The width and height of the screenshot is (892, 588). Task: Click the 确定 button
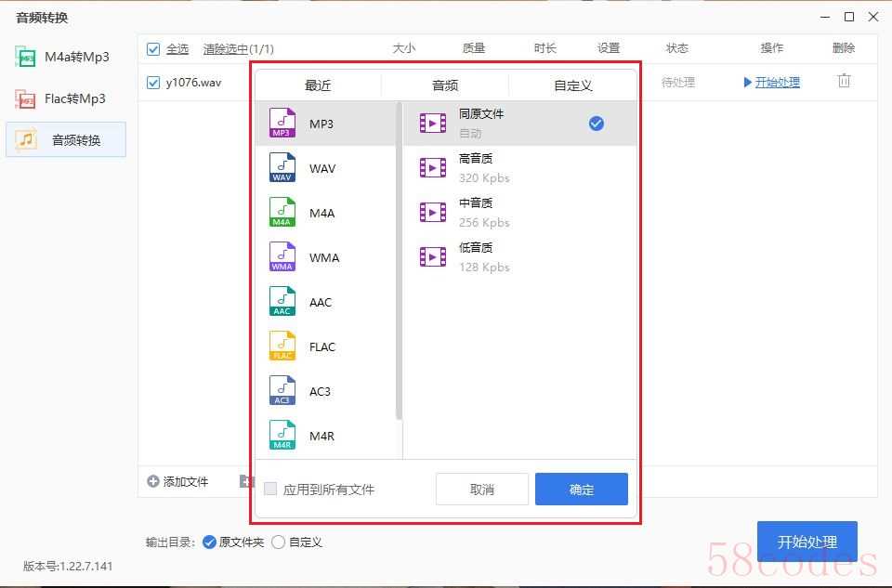coord(582,490)
